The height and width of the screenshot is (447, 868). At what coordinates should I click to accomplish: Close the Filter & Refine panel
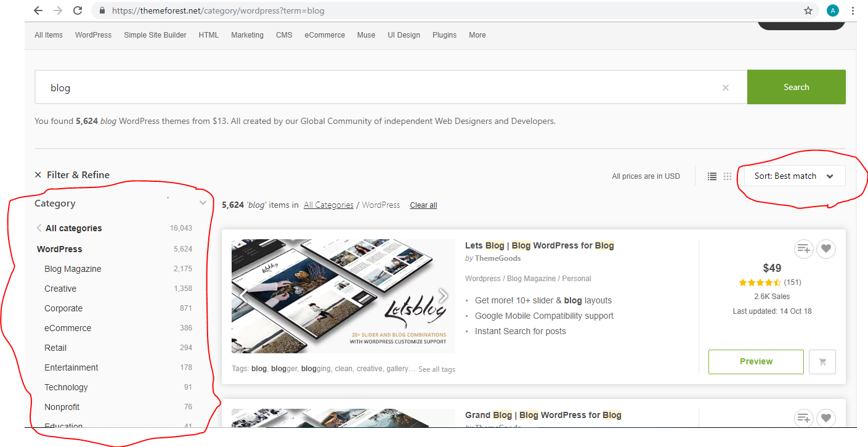pyautogui.click(x=38, y=175)
